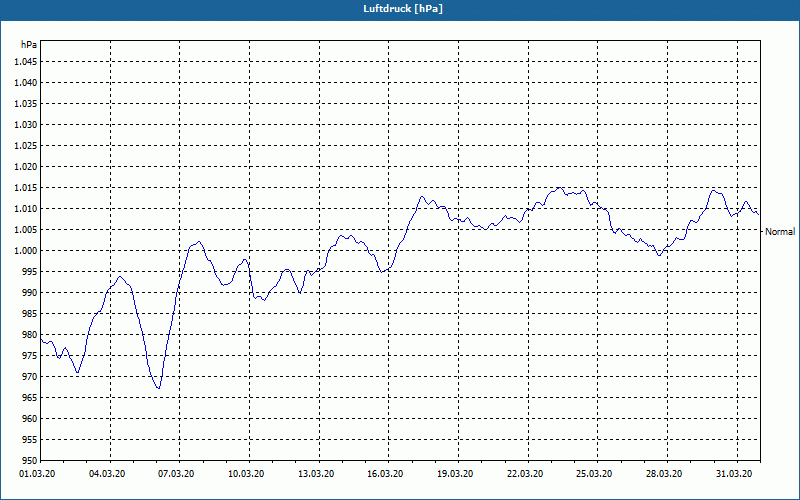Select the 970 axis value
800x500 pixels.
point(30,377)
